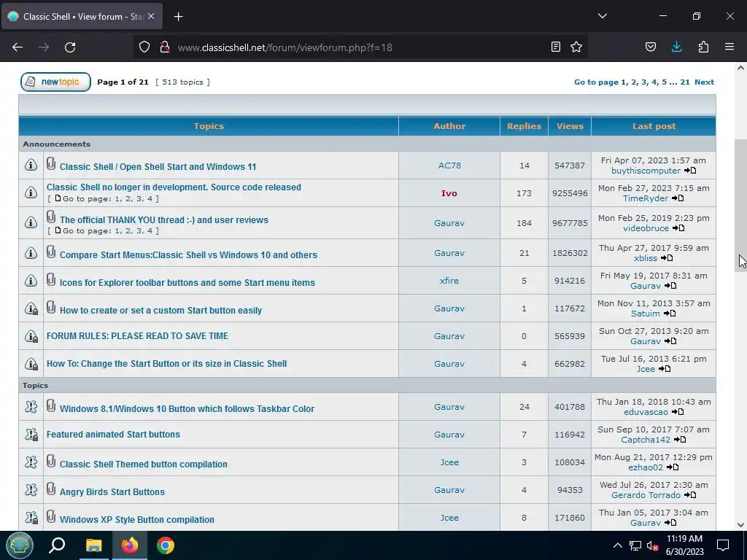Image resolution: width=747 pixels, height=560 pixels.
Task: Click scrollbar down arrow
Action: [x=740, y=525]
